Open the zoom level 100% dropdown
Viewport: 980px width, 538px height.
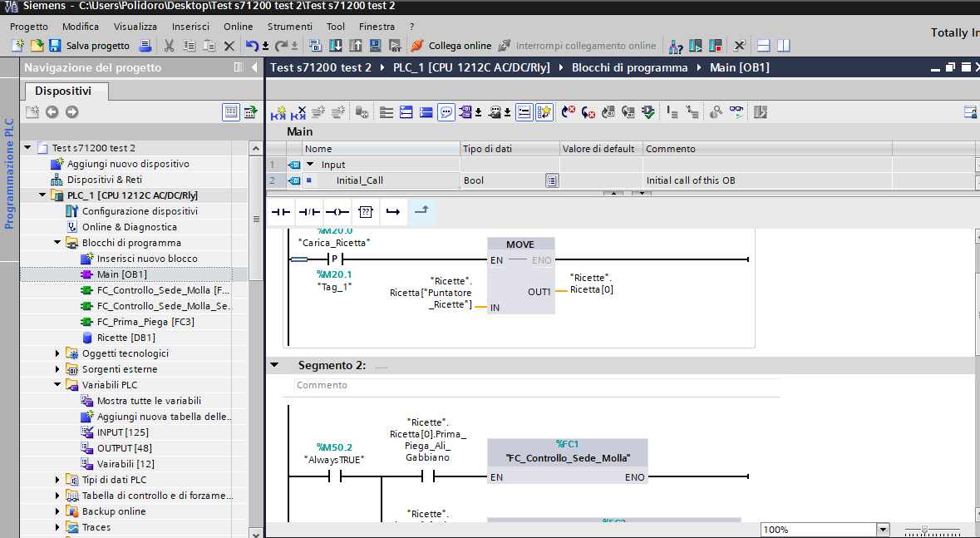pos(883,529)
